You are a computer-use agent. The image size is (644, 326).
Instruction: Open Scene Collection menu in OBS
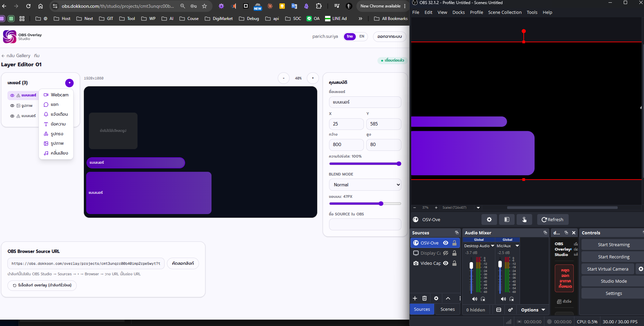[x=505, y=12]
